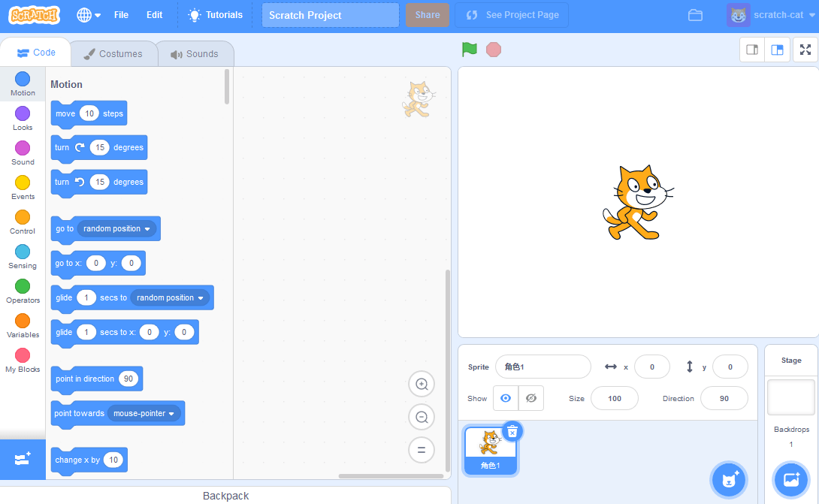This screenshot has width=819, height=504.
Task: Open the language selector globe menu
Action: click(x=83, y=14)
